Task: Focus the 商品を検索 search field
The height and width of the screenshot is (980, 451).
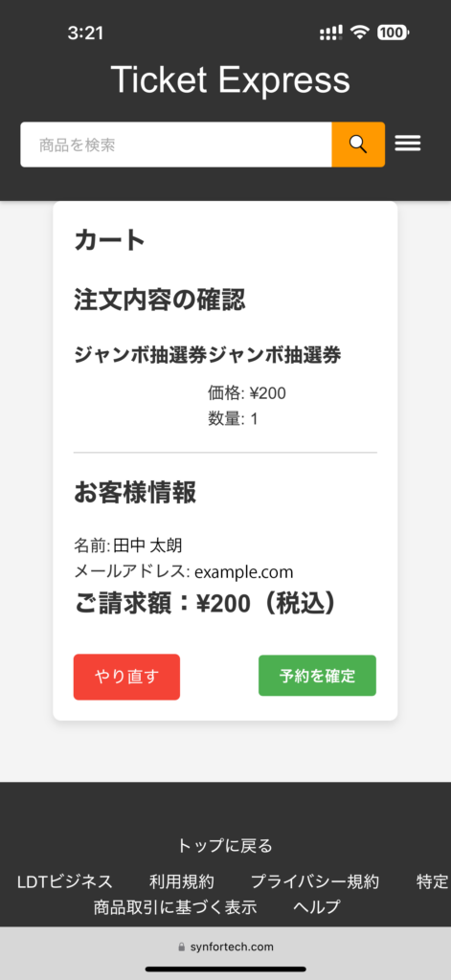Action: [176, 145]
